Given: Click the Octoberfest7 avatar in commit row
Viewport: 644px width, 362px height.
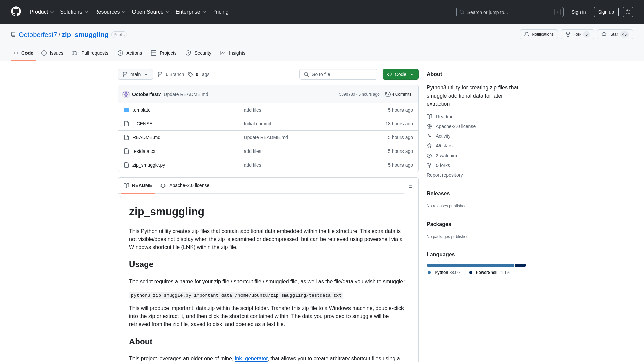Looking at the screenshot, I should click(126, 94).
